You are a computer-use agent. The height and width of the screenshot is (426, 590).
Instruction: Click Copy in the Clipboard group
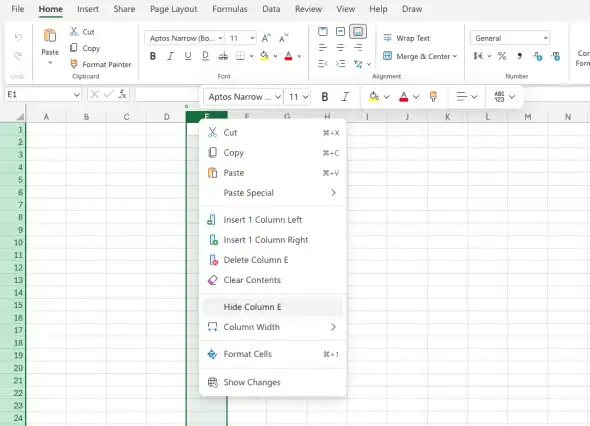[85, 48]
